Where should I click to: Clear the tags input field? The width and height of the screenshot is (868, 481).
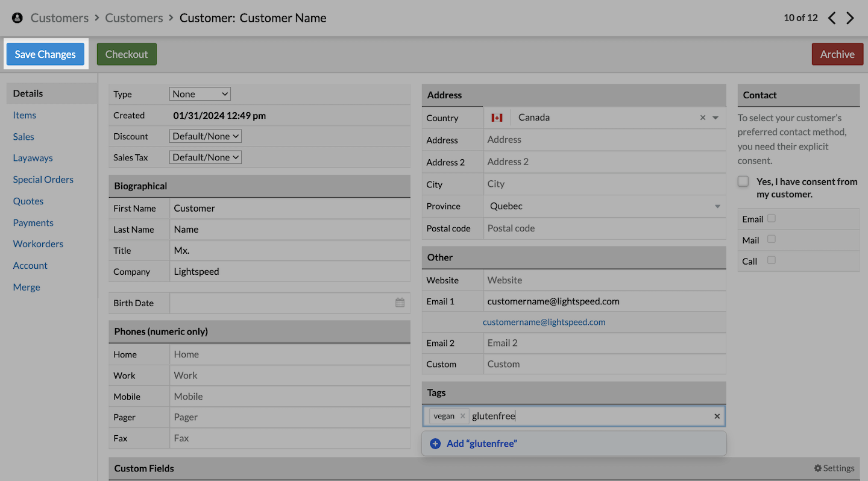pyautogui.click(x=717, y=416)
